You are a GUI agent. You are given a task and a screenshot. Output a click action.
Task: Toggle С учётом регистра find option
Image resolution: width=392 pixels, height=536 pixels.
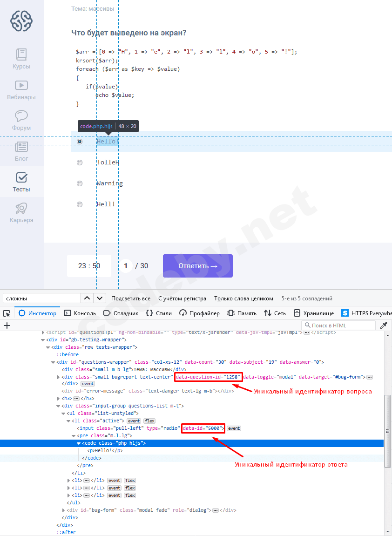182,299
